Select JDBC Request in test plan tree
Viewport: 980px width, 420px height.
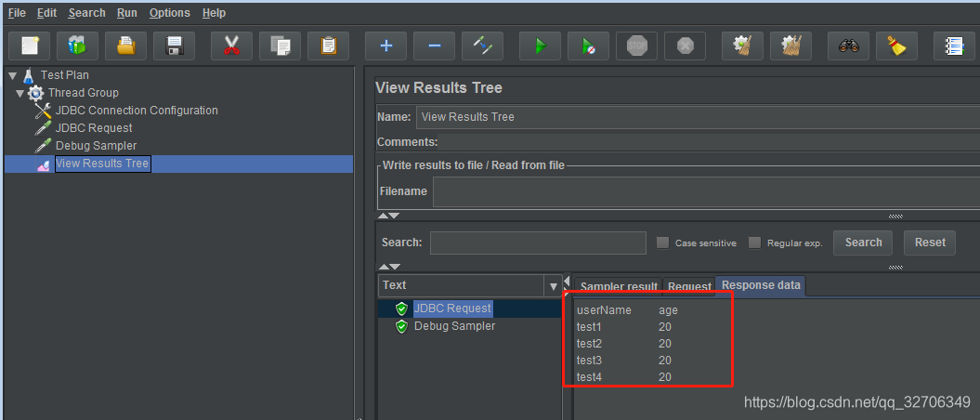pos(94,128)
